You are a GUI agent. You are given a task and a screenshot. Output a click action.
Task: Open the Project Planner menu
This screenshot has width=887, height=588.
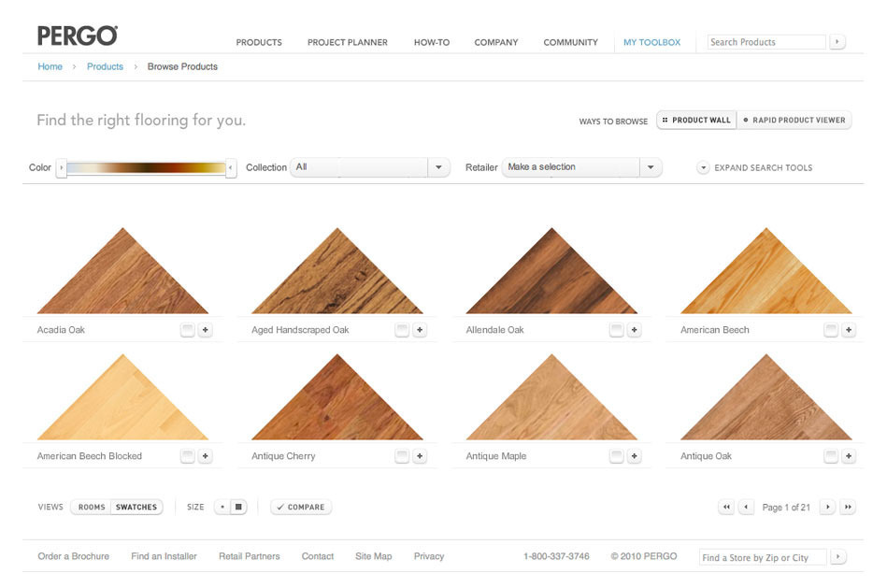348,42
